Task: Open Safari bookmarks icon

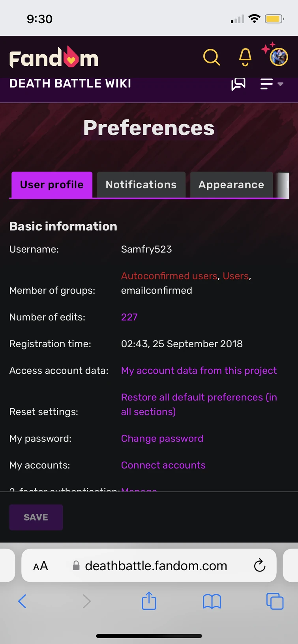Action: click(212, 601)
